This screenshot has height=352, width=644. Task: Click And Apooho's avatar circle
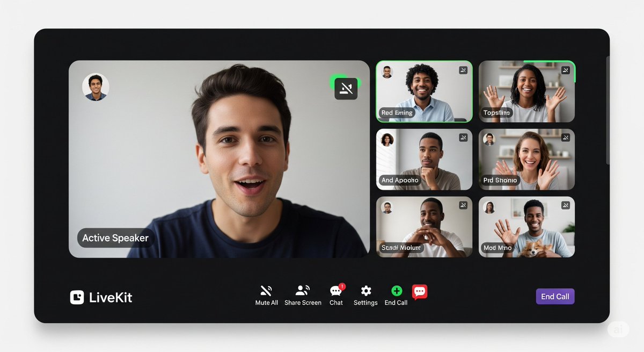click(x=387, y=141)
